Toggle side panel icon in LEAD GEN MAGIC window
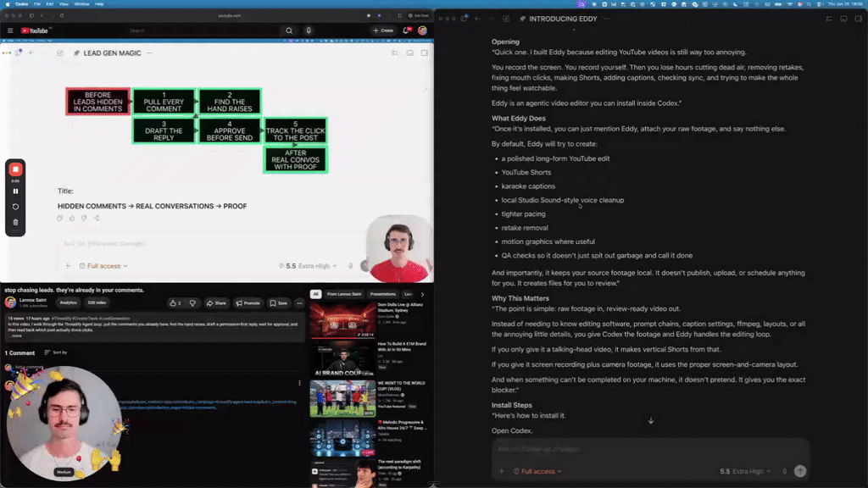 click(x=425, y=53)
